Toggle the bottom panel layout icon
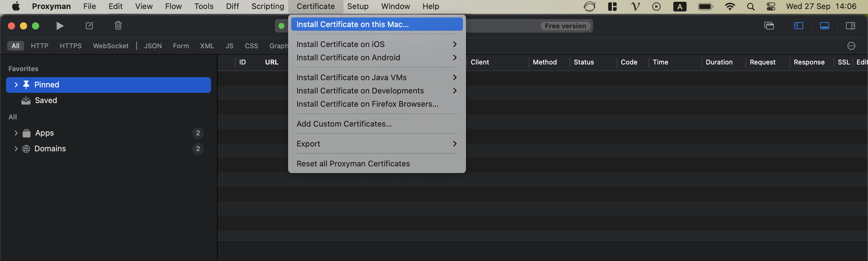 (824, 26)
